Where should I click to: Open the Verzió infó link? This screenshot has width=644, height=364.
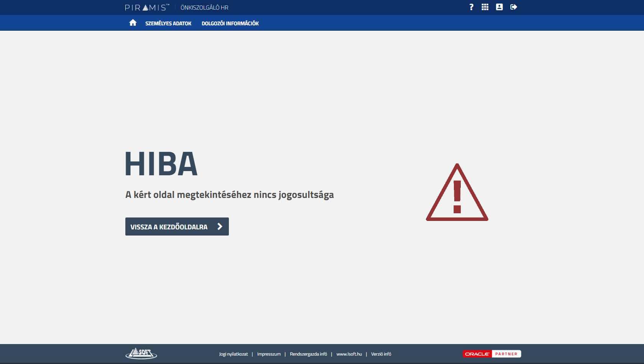[x=381, y=354]
